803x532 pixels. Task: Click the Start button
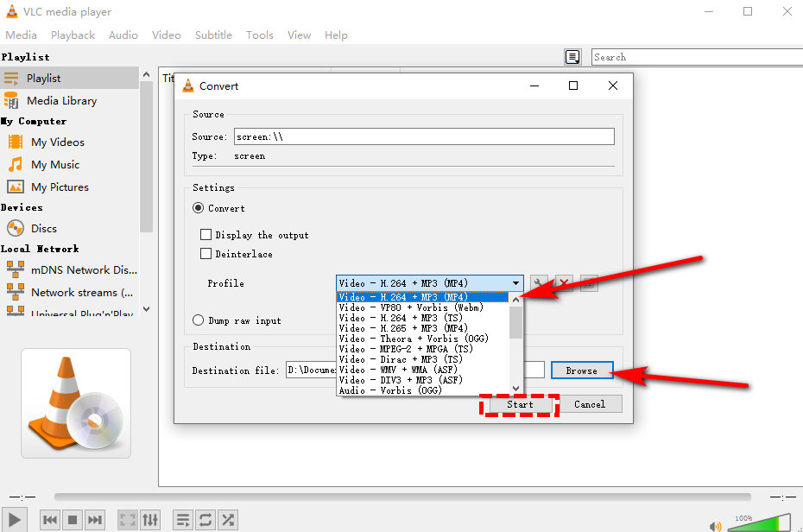pos(520,404)
